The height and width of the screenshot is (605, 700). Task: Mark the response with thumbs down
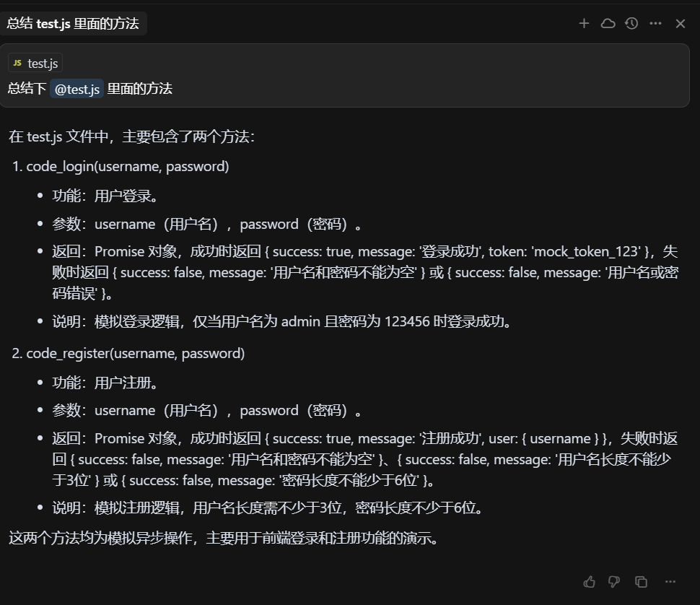pyautogui.click(x=614, y=581)
